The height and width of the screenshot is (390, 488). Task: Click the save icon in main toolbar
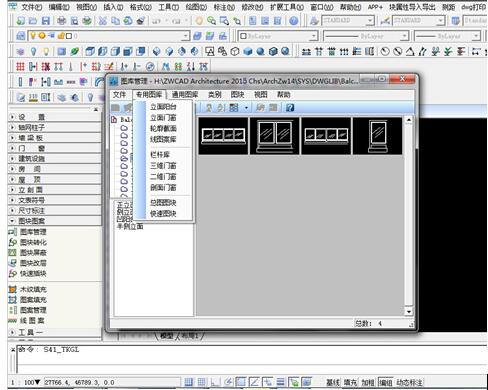46,21
